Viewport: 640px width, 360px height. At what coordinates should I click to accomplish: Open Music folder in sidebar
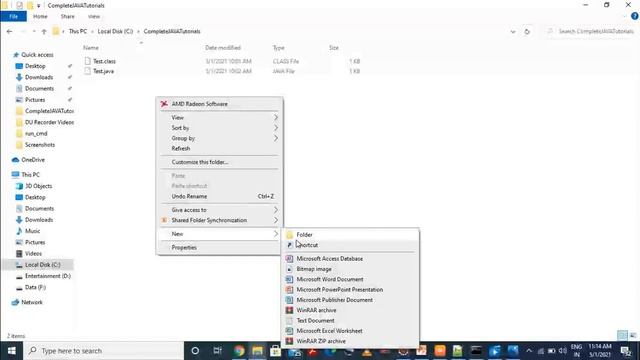[32, 231]
